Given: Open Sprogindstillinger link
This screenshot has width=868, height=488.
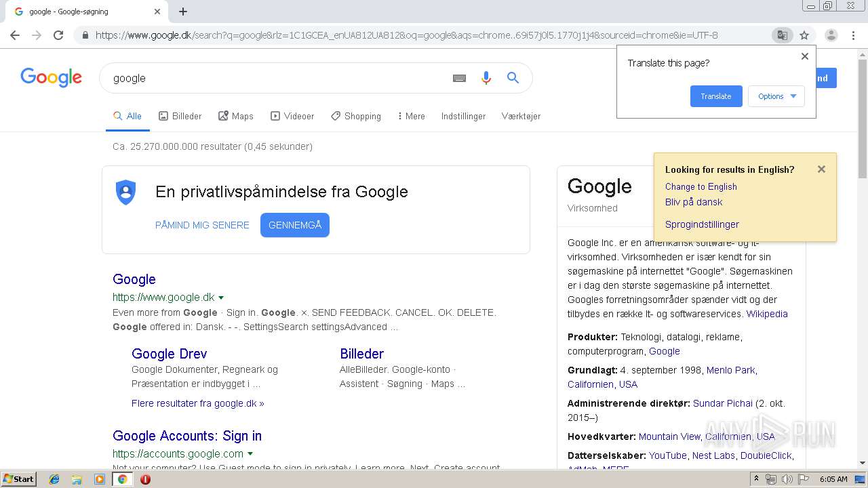Looking at the screenshot, I should [702, 224].
